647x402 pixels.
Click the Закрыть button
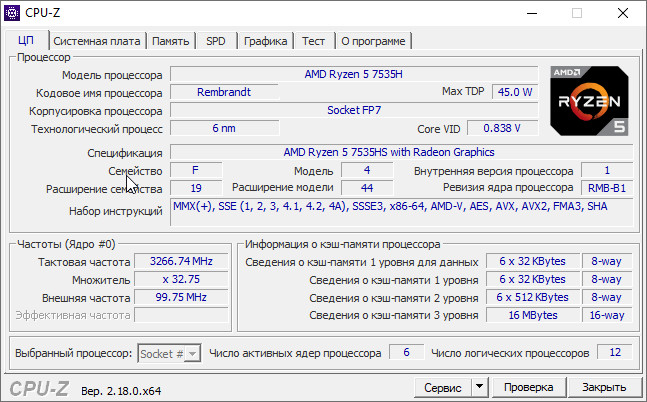tap(604, 387)
